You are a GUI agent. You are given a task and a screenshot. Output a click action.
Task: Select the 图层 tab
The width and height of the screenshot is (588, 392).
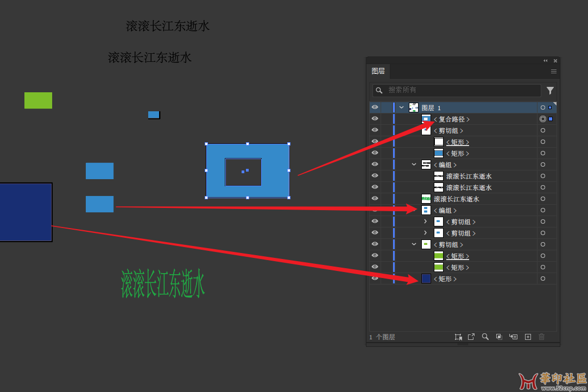[378, 71]
